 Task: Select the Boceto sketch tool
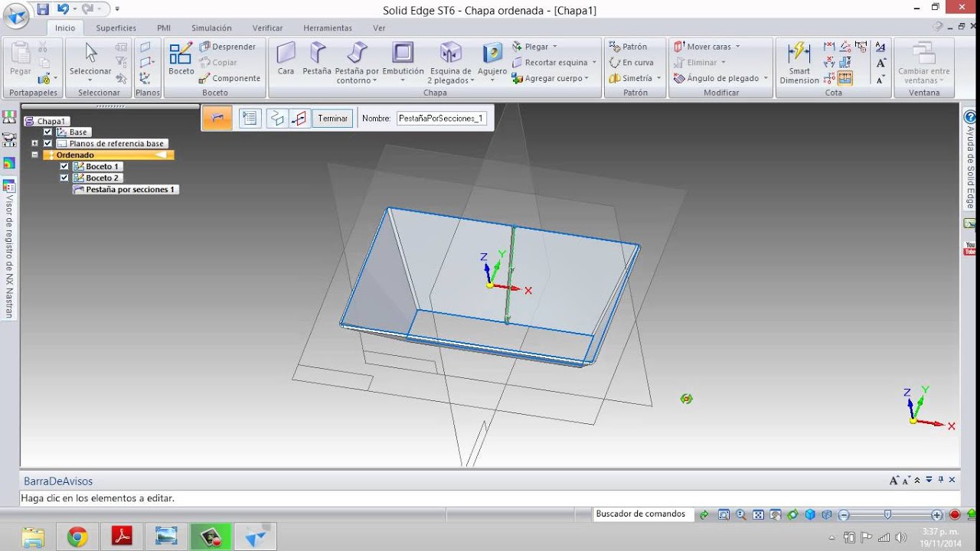181,59
